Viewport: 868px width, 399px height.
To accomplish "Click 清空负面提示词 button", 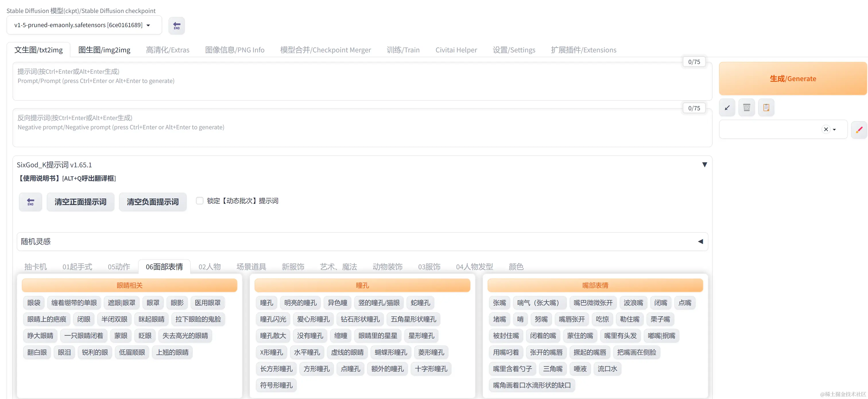I will click(153, 202).
